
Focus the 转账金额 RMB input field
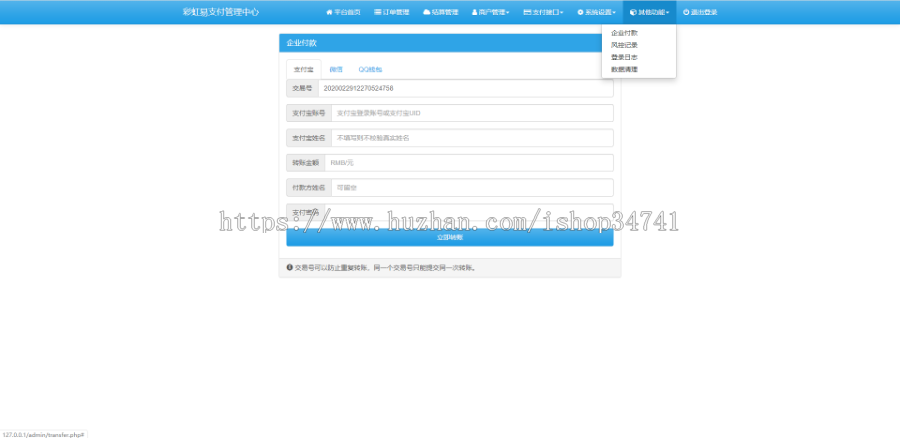[469, 163]
